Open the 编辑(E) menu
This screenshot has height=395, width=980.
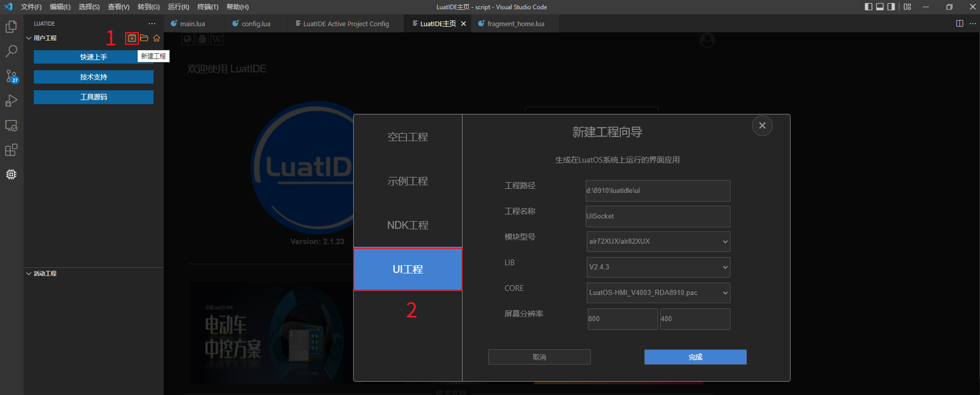pos(60,7)
